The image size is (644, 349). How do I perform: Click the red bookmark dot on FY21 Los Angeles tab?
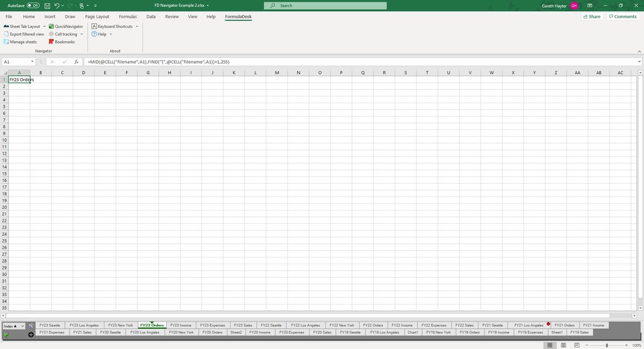click(x=548, y=324)
